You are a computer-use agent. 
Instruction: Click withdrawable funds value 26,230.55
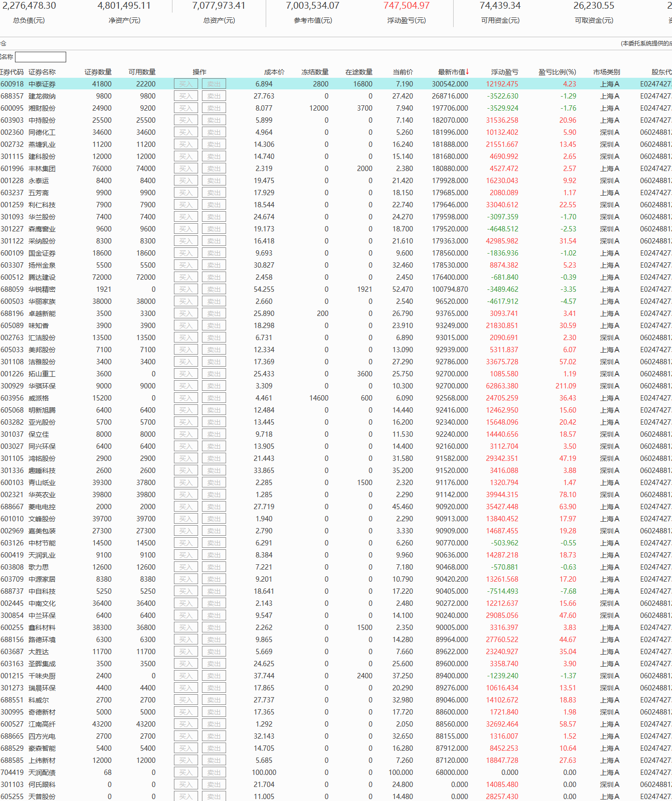click(x=594, y=6)
